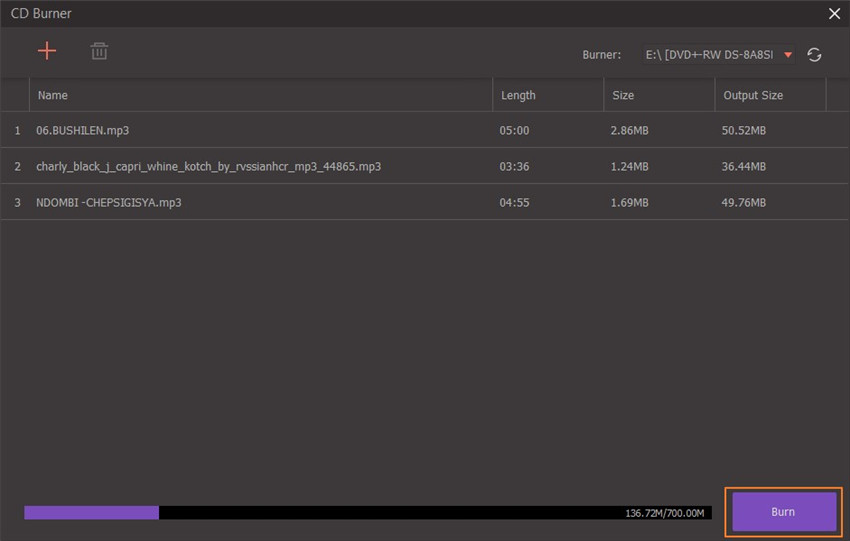Sort by the Length column header
This screenshot has width=850, height=541.
click(518, 95)
